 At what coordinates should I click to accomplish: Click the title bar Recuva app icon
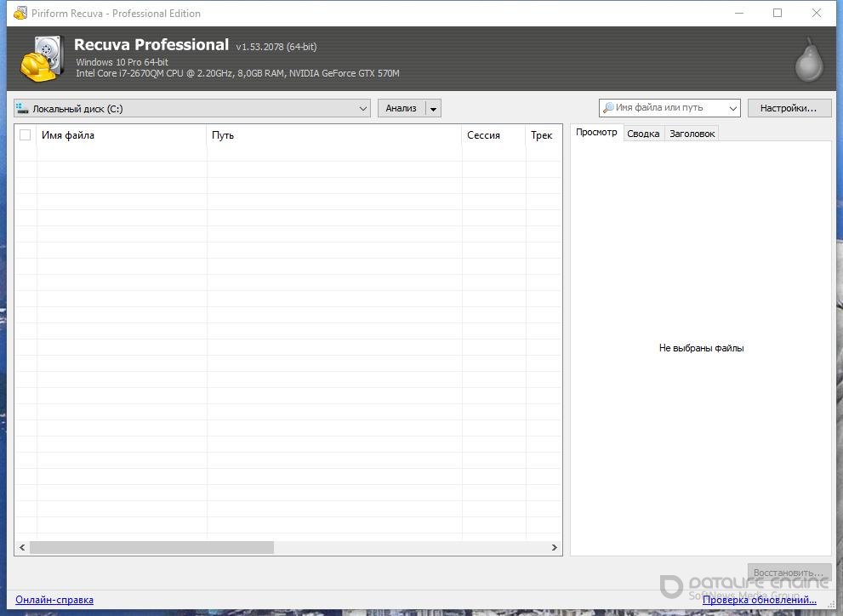click(x=20, y=14)
